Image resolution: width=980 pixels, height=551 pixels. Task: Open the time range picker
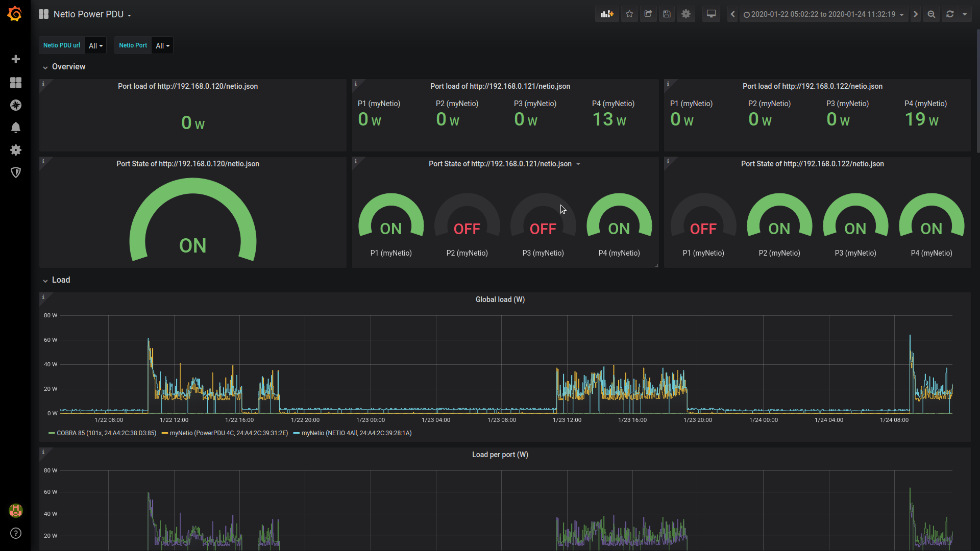(x=823, y=14)
